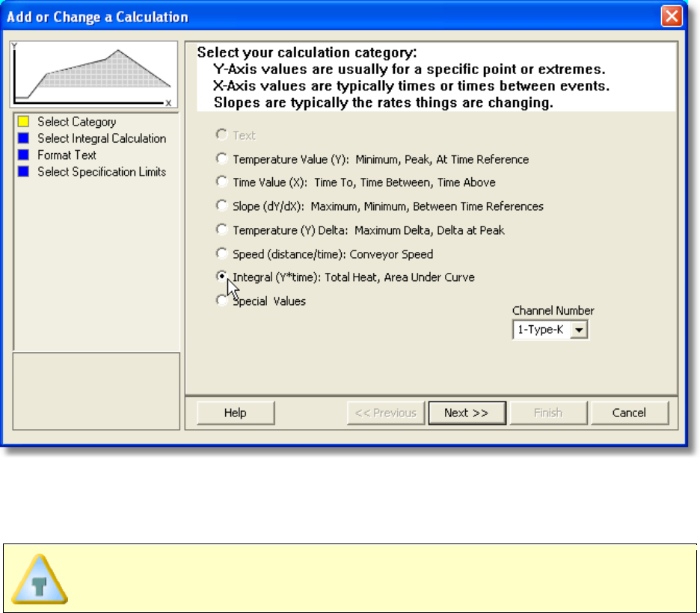Click blue square beside Select Specification Limits
The height and width of the screenshot is (613, 700).
pos(24,172)
